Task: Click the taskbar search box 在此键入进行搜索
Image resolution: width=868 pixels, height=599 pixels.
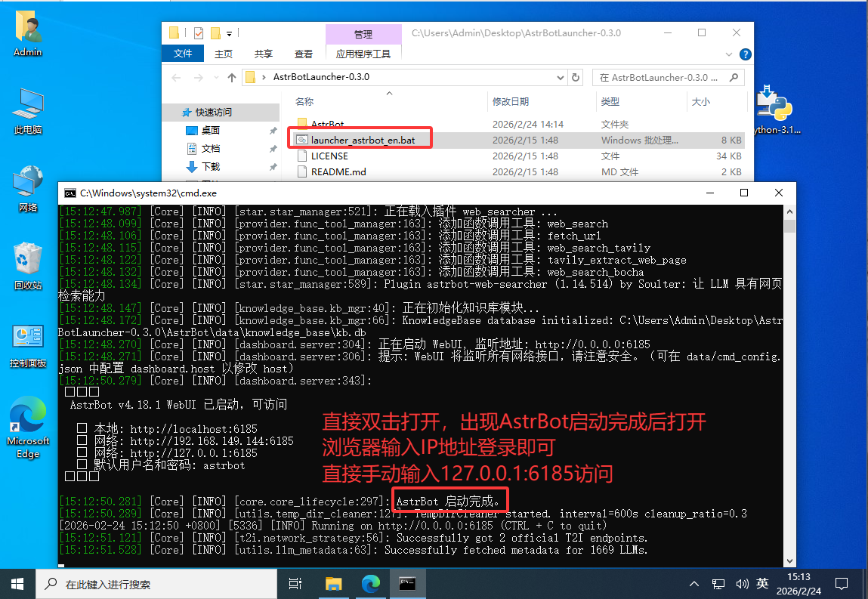Action: pyautogui.click(x=156, y=584)
